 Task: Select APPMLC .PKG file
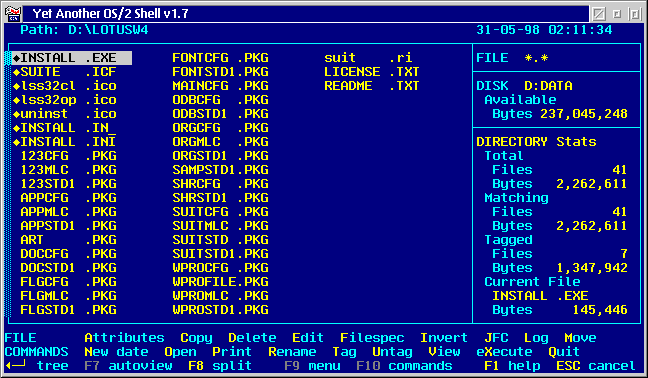tap(68, 212)
